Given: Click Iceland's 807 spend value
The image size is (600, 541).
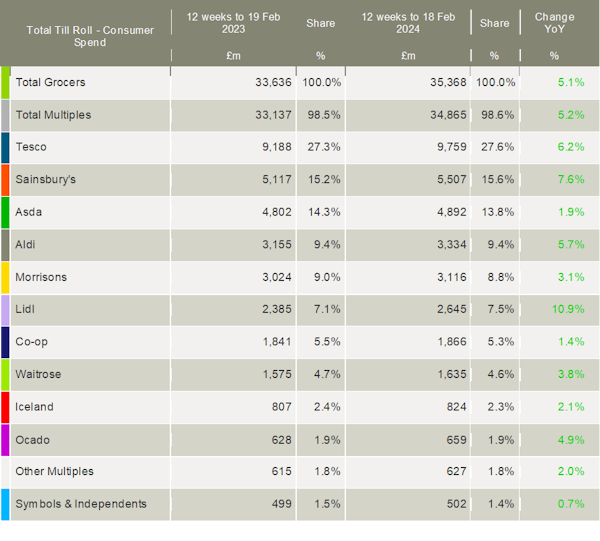Looking at the screenshot, I should click(x=282, y=407).
